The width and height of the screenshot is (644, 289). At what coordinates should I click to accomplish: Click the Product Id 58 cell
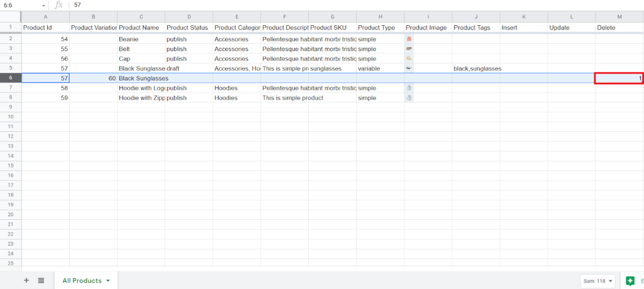(45, 88)
